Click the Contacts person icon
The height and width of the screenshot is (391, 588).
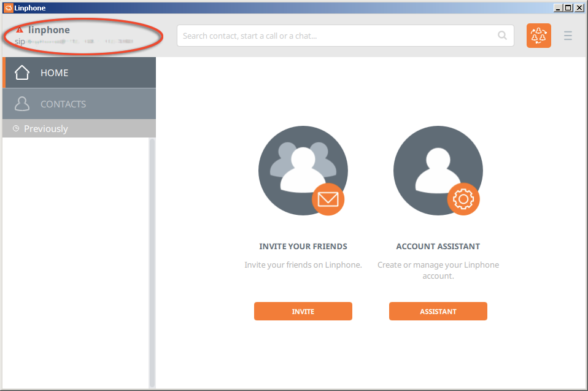tap(21, 104)
